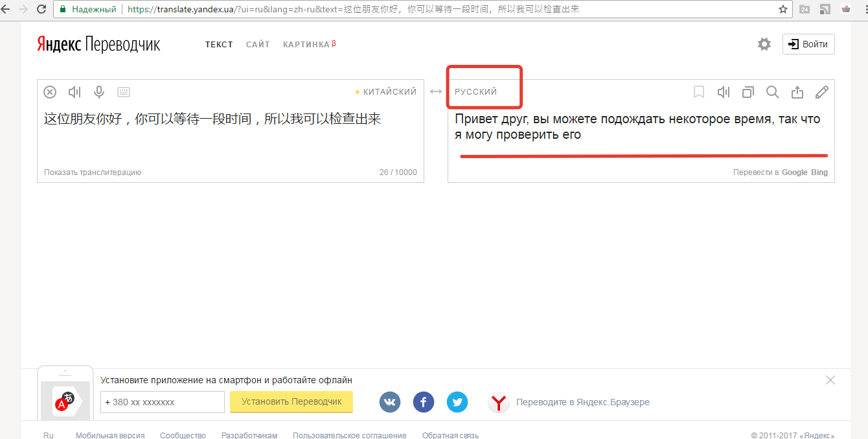Open Мобильная версия footer link

(110, 436)
